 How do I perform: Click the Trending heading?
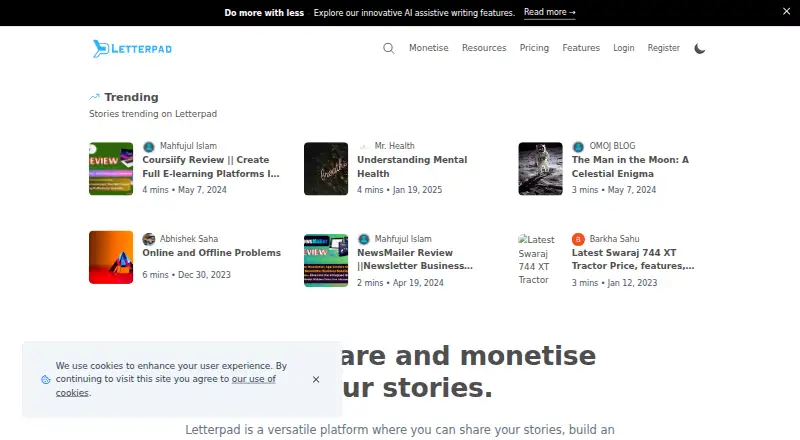(131, 97)
